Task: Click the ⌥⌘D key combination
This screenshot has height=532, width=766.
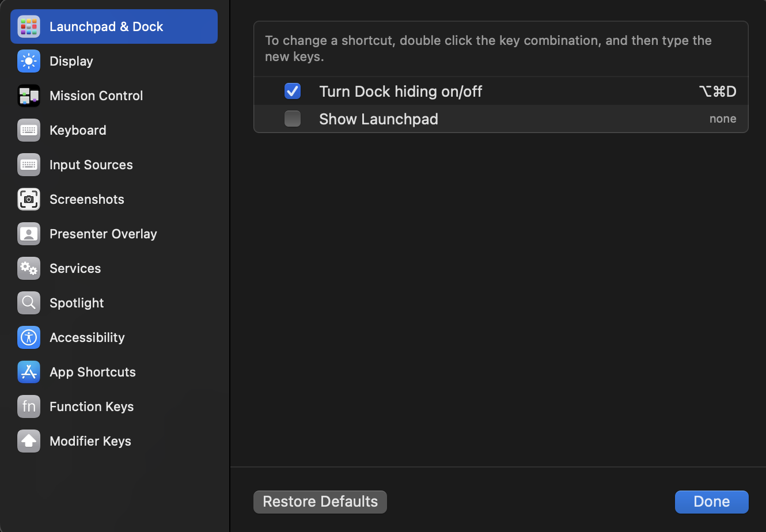Action: [717, 91]
